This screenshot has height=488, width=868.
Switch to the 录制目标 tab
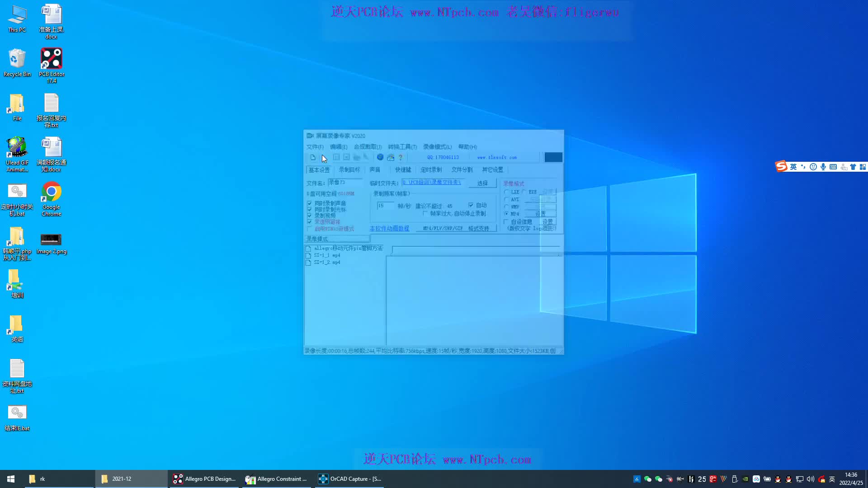tap(349, 170)
